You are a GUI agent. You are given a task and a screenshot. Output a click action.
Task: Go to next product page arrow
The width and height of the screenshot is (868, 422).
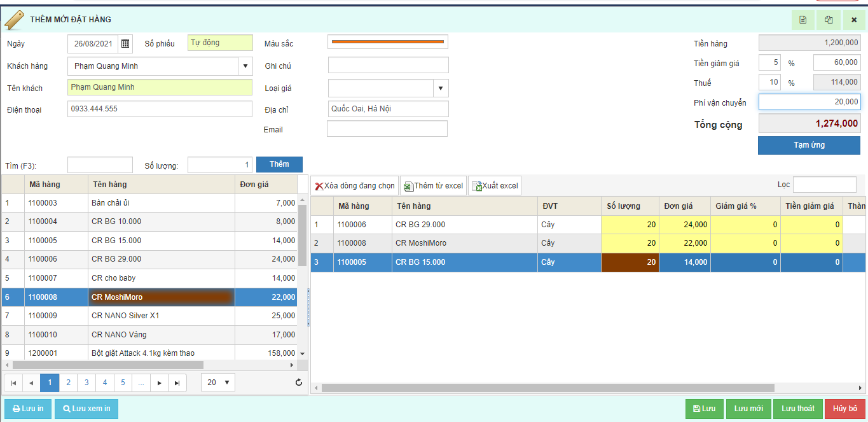click(x=160, y=383)
